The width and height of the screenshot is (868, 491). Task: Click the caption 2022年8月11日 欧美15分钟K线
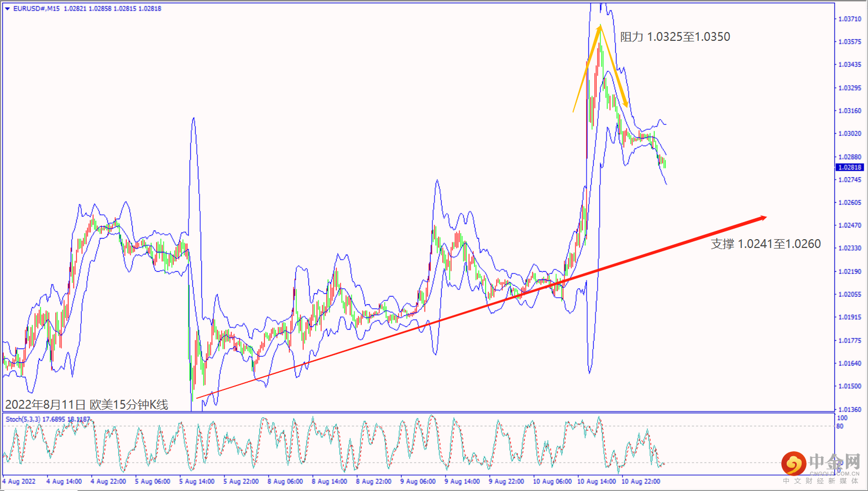click(87, 405)
